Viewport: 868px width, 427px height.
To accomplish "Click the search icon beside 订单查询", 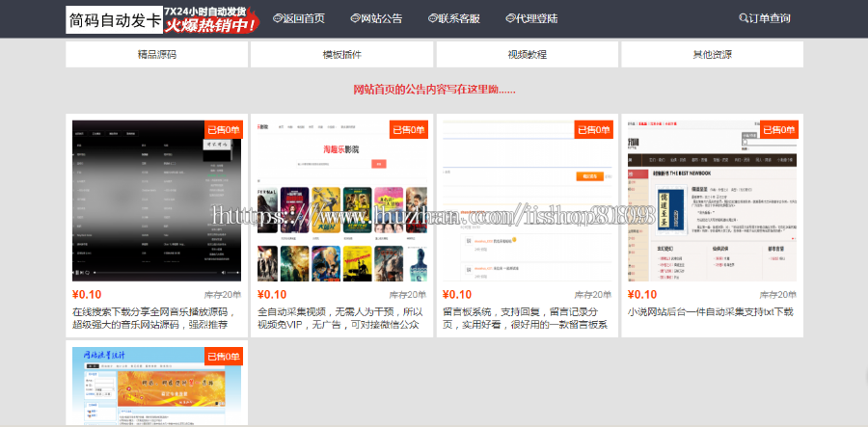I will [x=744, y=18].
